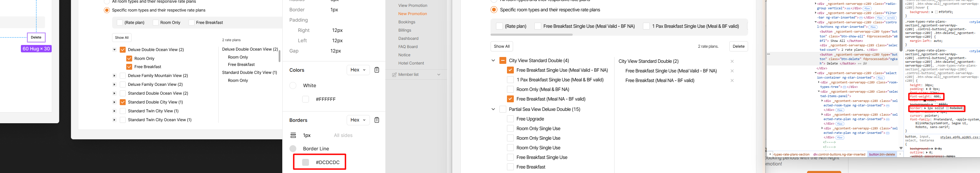
Task: Click the Borders section clipboard copy icon
Action: [x=377, y=120]
